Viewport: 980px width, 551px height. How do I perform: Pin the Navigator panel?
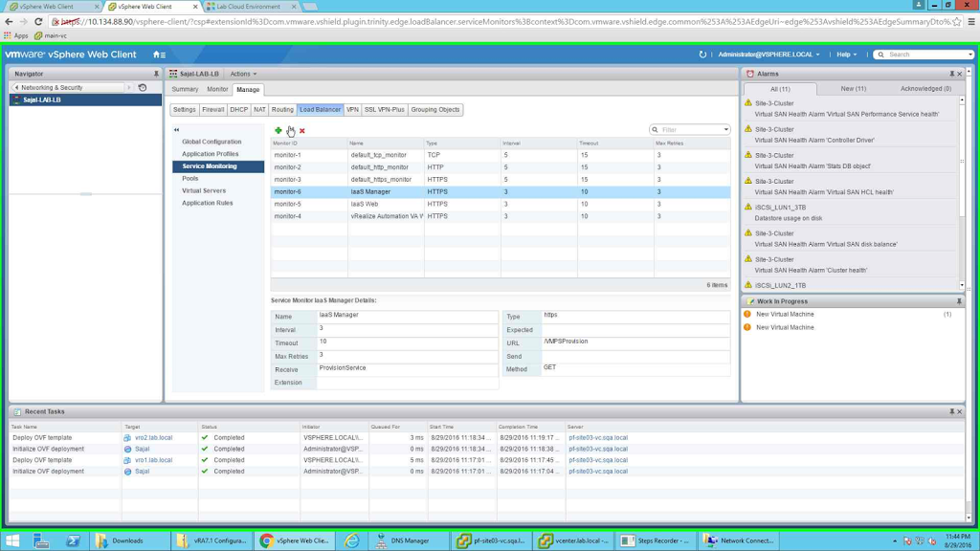tap(156, 74)
